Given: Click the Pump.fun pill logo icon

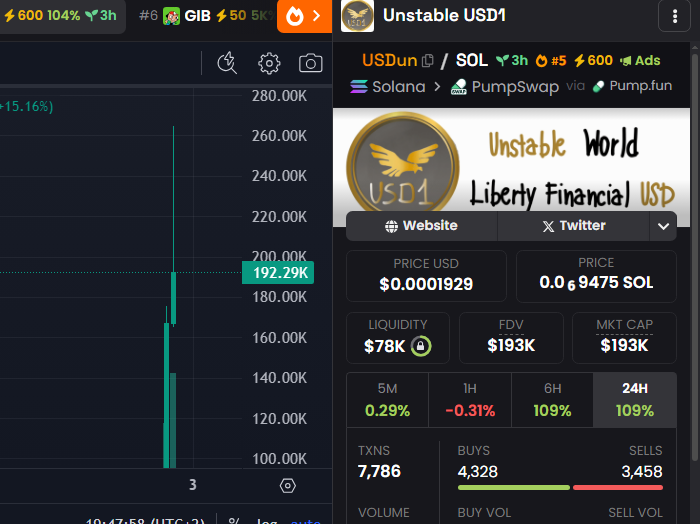Looking at the screenshot, I should coord(598,86).
